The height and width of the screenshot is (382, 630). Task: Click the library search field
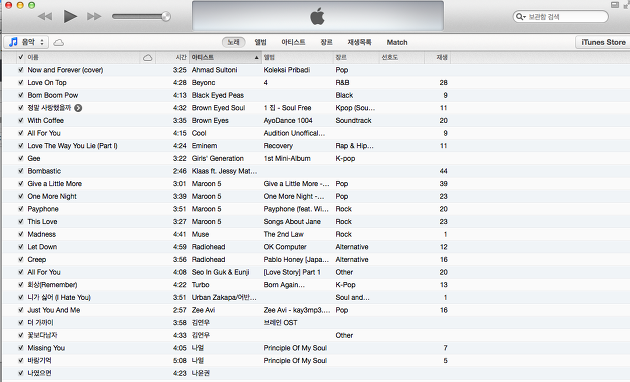[560, 16]
